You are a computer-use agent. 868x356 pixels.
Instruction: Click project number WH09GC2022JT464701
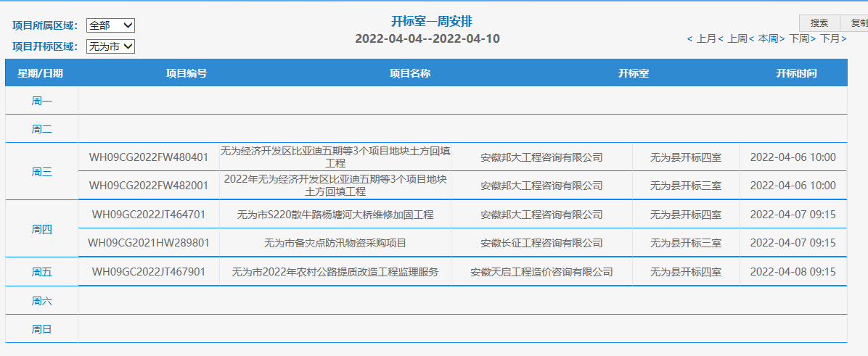(149, 215)
